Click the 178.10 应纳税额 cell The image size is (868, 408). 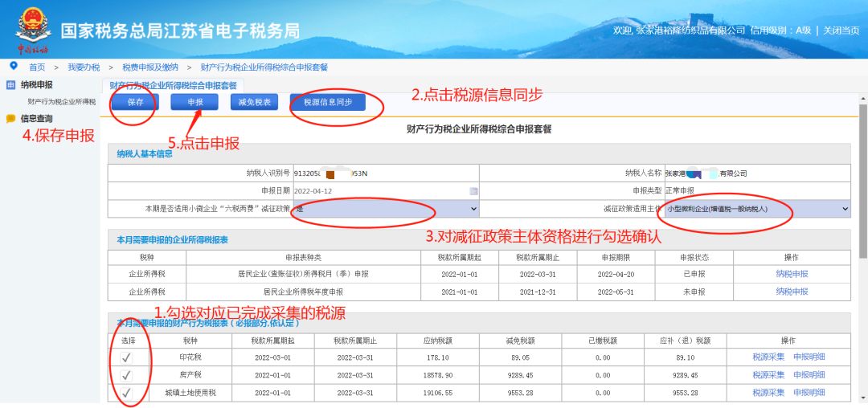pyautogui.click(x=438, y=357)
